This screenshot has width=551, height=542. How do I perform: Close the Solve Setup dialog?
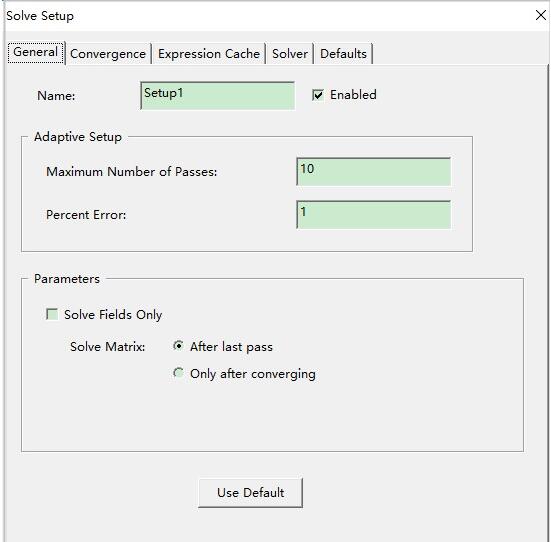[x=540, y=15]
